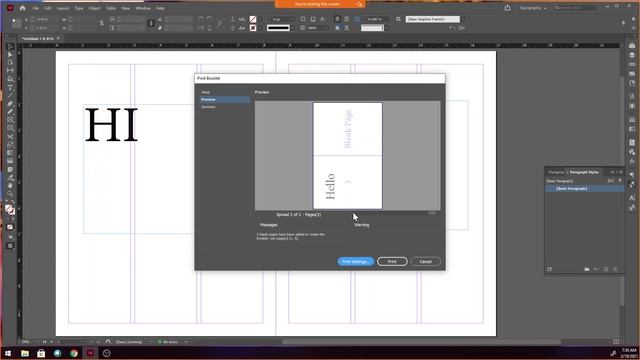Click the reference point locator grid
The image size is (640, 360).
[16, 23]
